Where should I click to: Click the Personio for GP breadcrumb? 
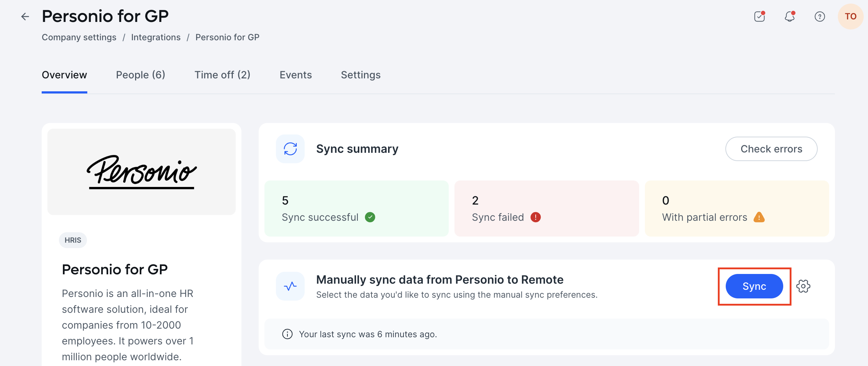click(x=227, y=37)
